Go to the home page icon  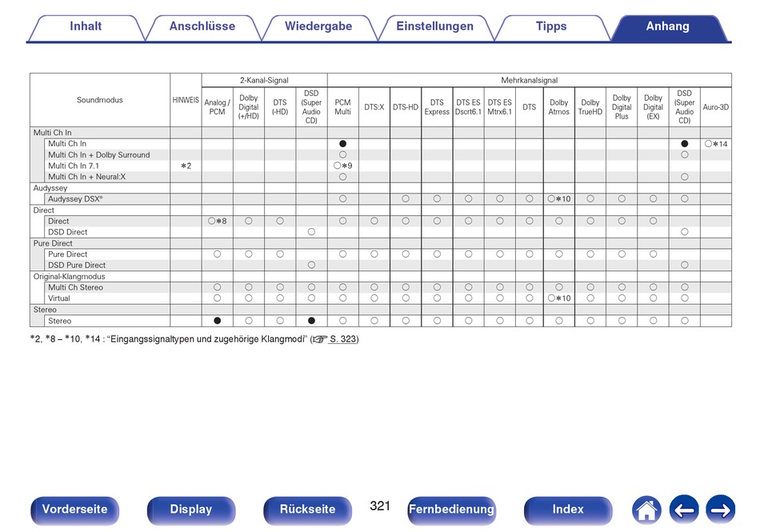647,510
